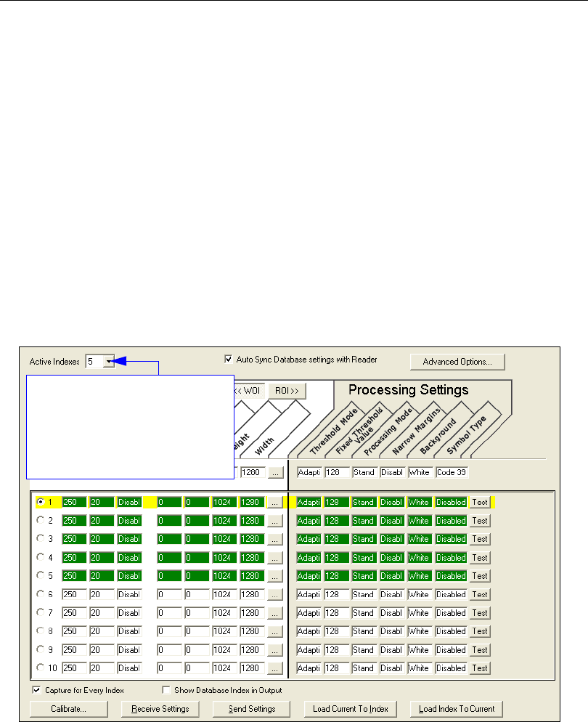The image size is (588, 722).
Task: Click Threshold Mode field in index 4 row
Action: tap(309, 557)
